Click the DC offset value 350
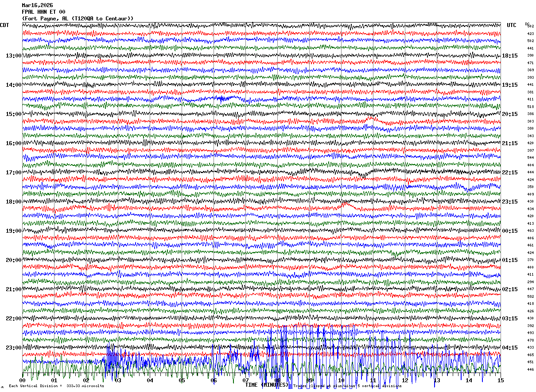Viewport: 536px width, 392px height. click(530, 187)
